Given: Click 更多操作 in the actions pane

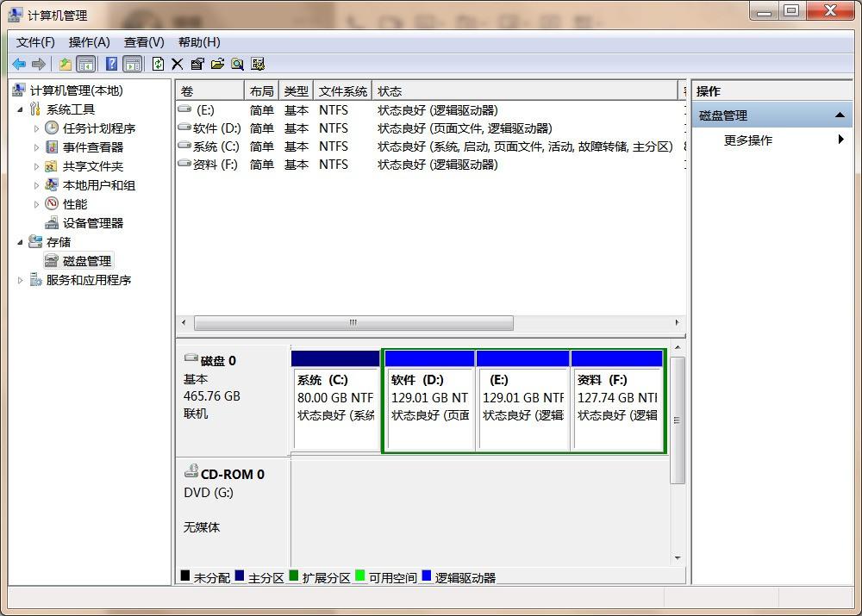Looking at the screenshot, I should pyautogui.click(x=747, y=140).
